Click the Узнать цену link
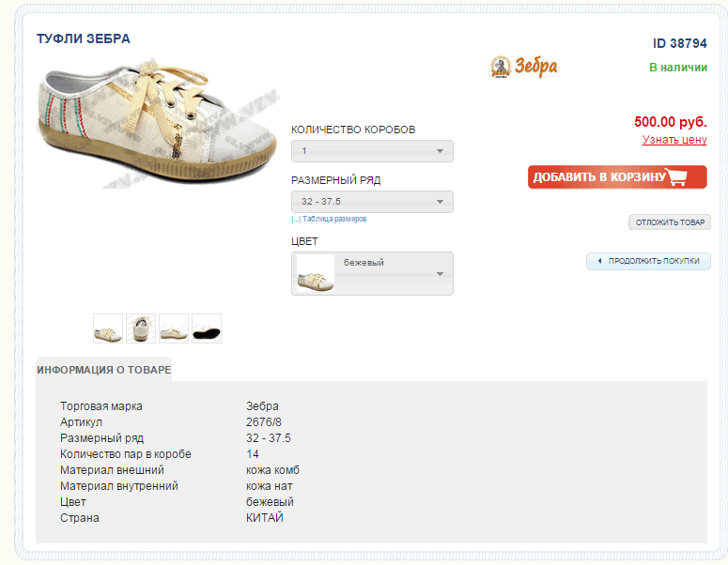The width and height of the screenshot is (728, 565). pyautogui.click(x=674, y=140)
